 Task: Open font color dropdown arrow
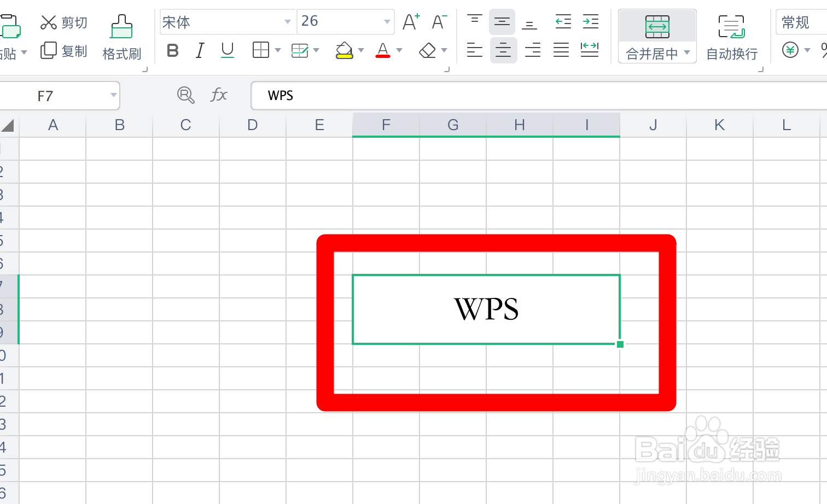click(x=399, y=50)
